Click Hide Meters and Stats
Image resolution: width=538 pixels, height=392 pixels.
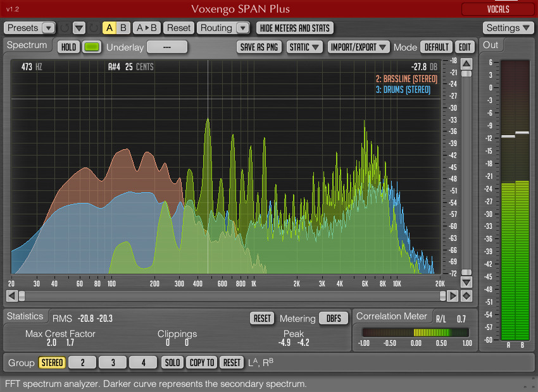(295, 28)
